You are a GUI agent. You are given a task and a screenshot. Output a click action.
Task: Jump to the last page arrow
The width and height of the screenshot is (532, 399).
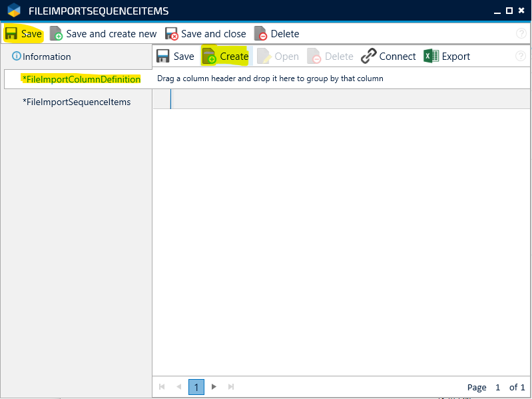pyautogui.click(x=231, y=386)
